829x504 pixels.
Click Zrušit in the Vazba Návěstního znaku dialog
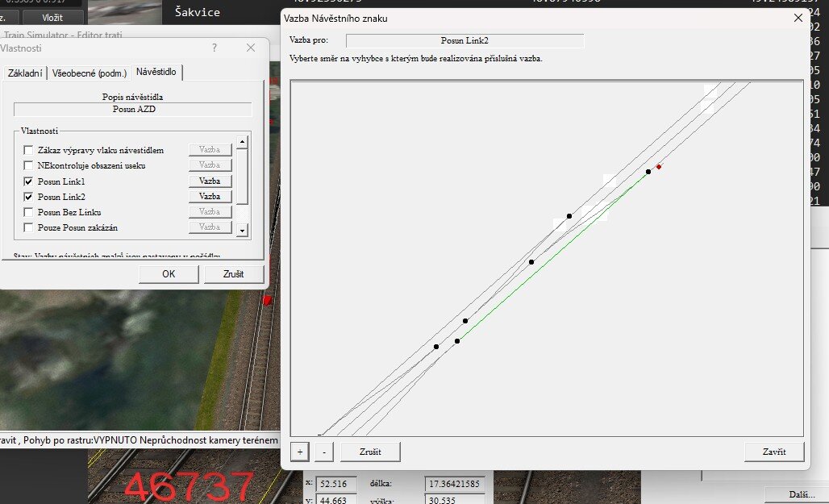point(370,452)
